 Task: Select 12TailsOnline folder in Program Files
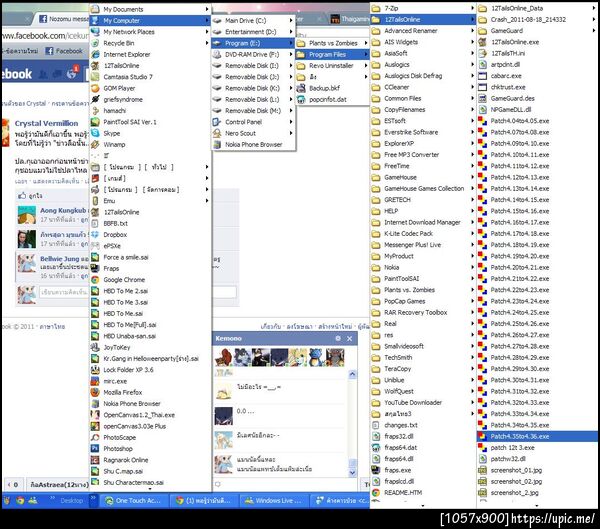click(x=423, y=20)
